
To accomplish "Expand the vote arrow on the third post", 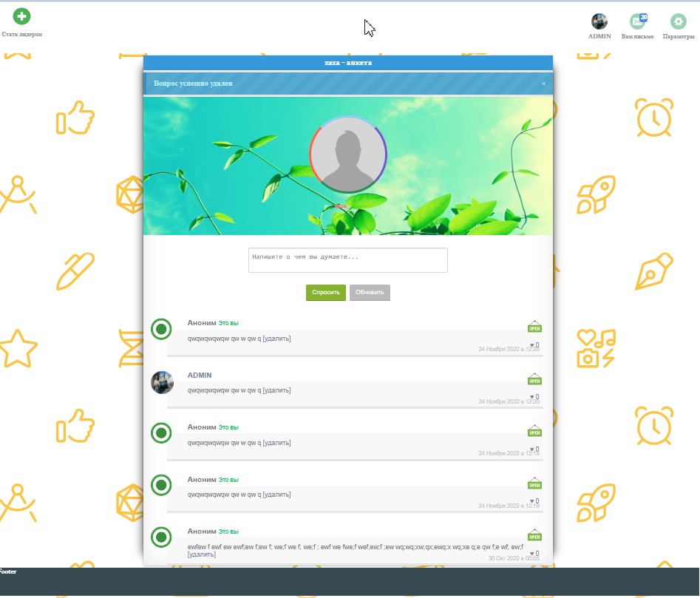I will (531, 449).
